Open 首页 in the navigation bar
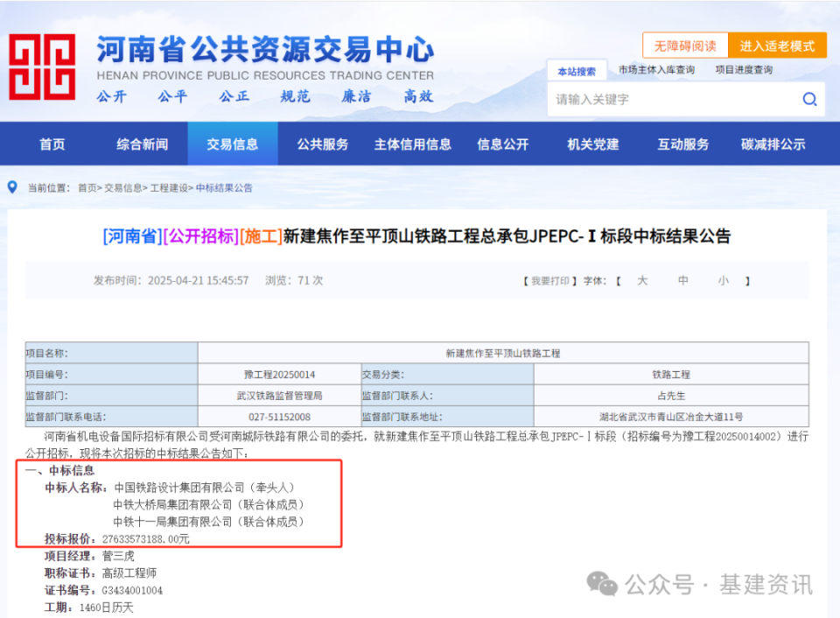840x618 pixels. 52,144
